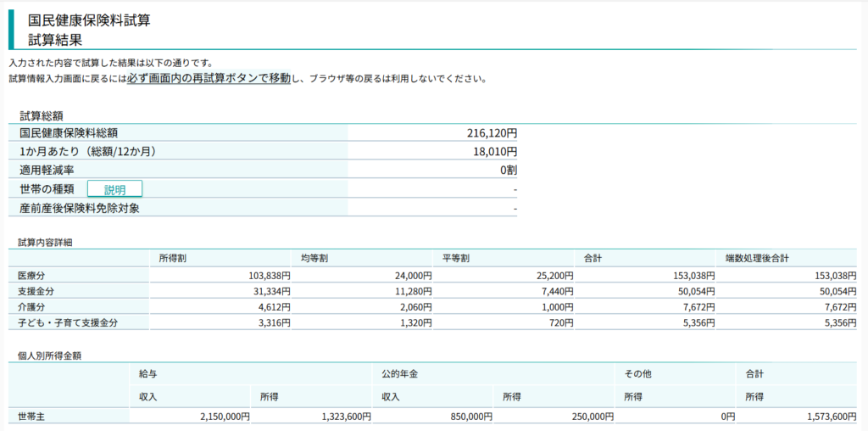Screen dimensions: 868x431
Task: Select the 給与 収入 value 2,150,000円
Action: 224,416
